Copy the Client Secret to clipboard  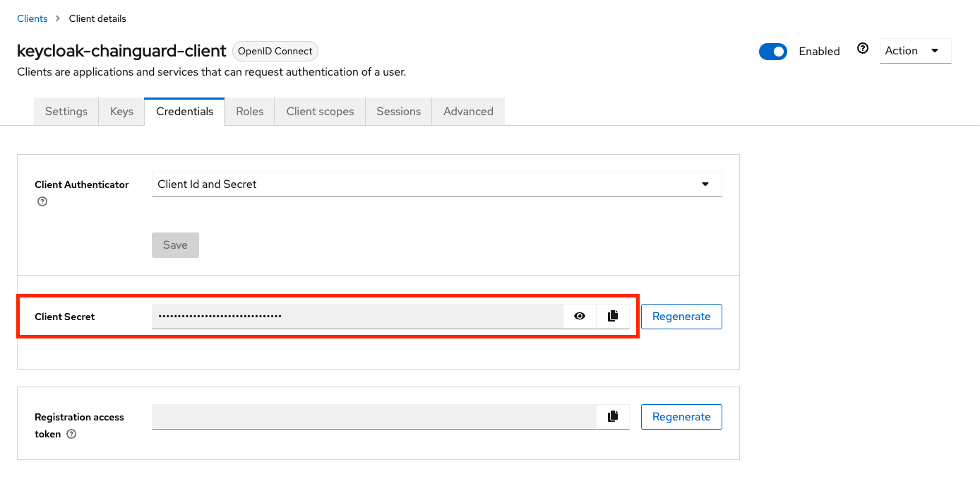coord(611,316)
